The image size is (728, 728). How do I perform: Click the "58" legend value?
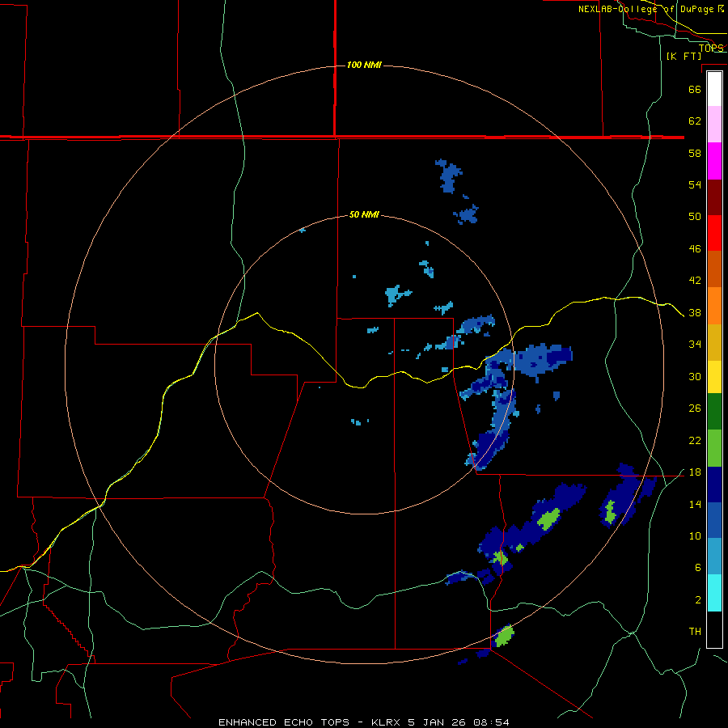tap(695, 153)
